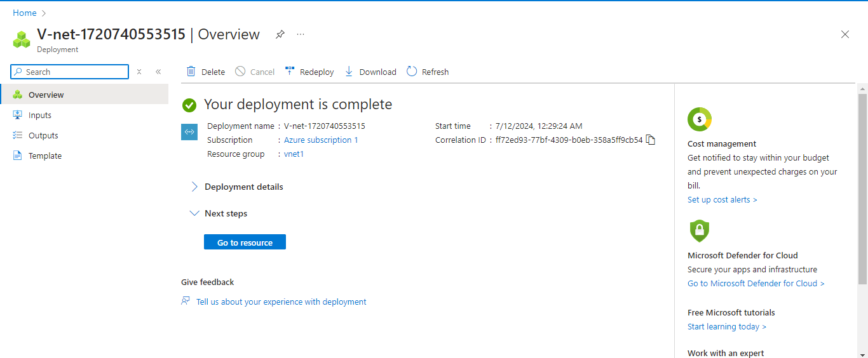Click the start time value 7/12/2024, 12:29:24 AM
Screen dimensions: 868x358
coord(539,126)
